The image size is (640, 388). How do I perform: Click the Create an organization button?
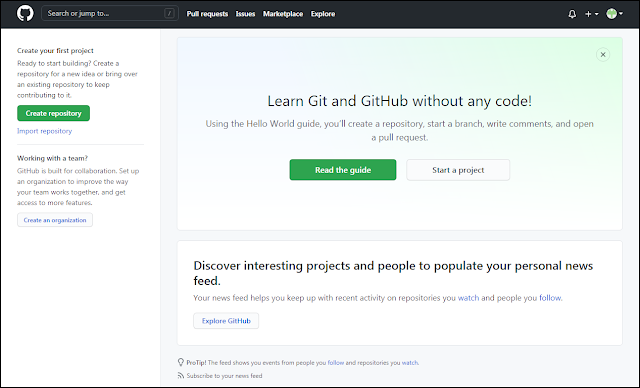(55, 220)
